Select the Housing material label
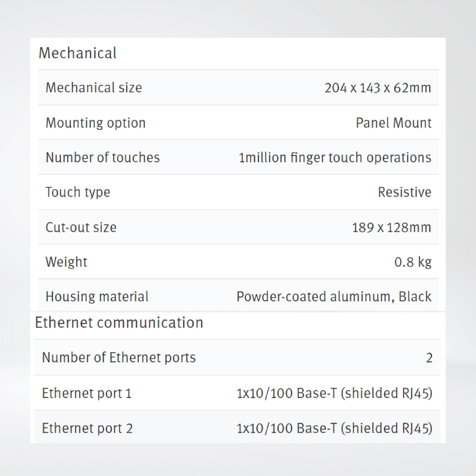This screenshot has height=476, width=476. point(97,296)
